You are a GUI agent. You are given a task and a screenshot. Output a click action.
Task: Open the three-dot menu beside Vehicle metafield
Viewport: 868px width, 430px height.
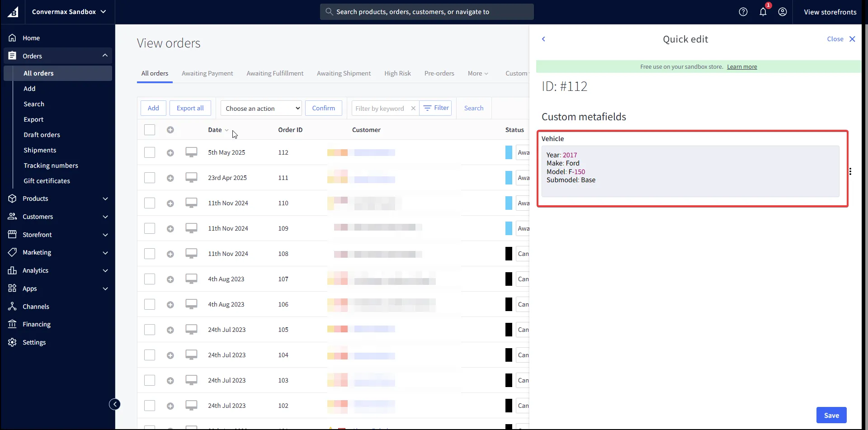[x=850, y=171]
